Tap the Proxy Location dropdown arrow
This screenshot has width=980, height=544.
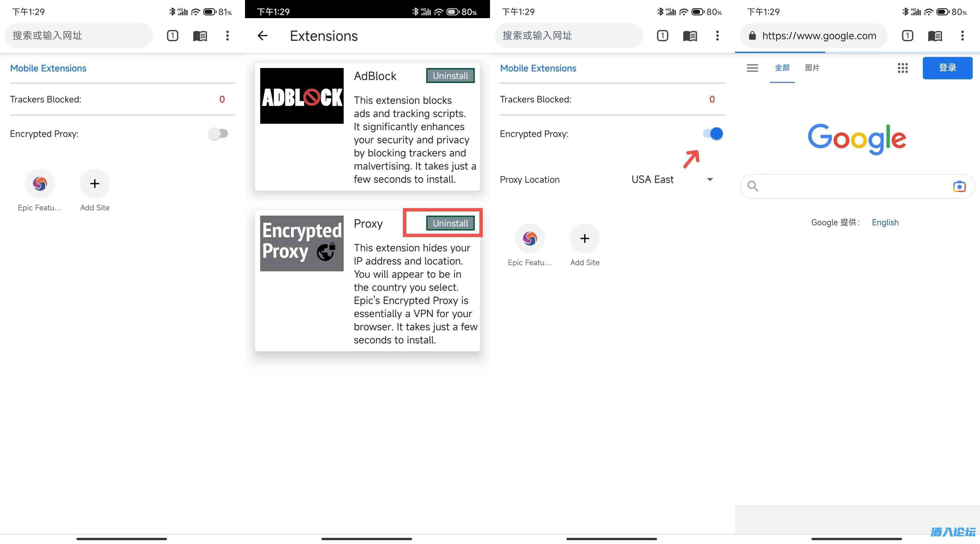[x=709, y=179]
